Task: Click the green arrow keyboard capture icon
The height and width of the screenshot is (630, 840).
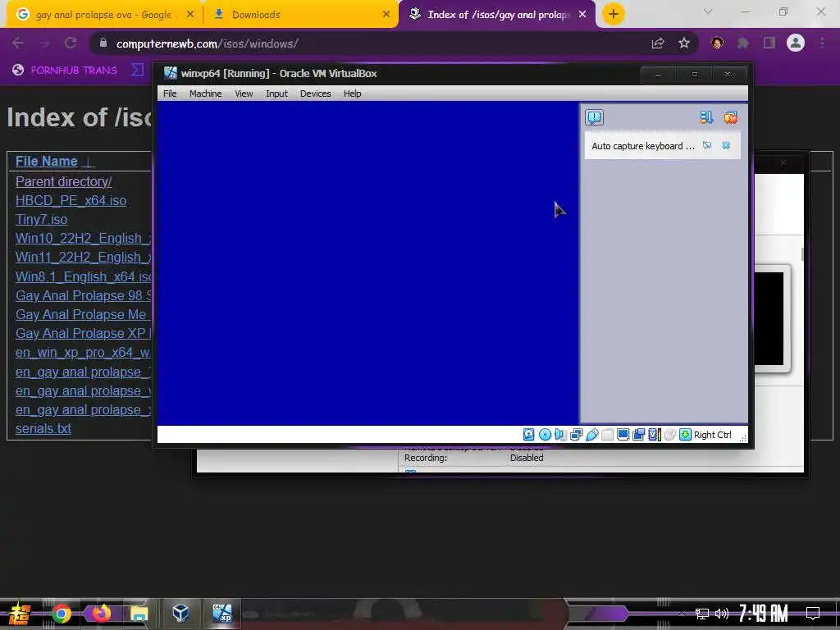Action: click(685, 435)
